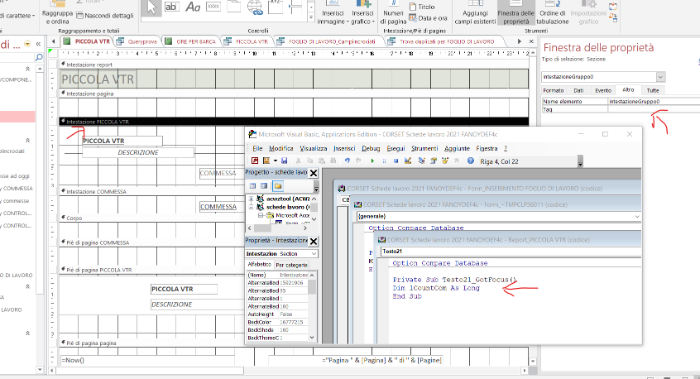700x379 pixels.
Task: Insert Numeri di pagina from ribbon
Action: click(x=393, y=13)
